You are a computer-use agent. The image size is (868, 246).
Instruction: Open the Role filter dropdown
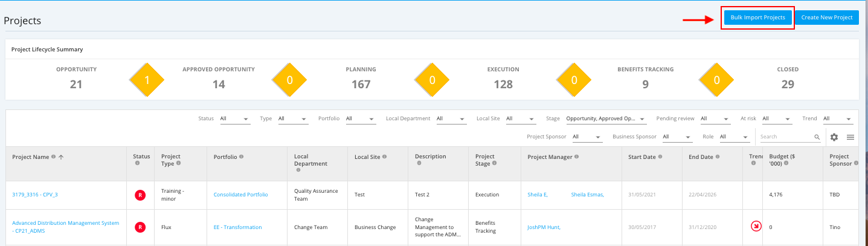pos(734,137)
